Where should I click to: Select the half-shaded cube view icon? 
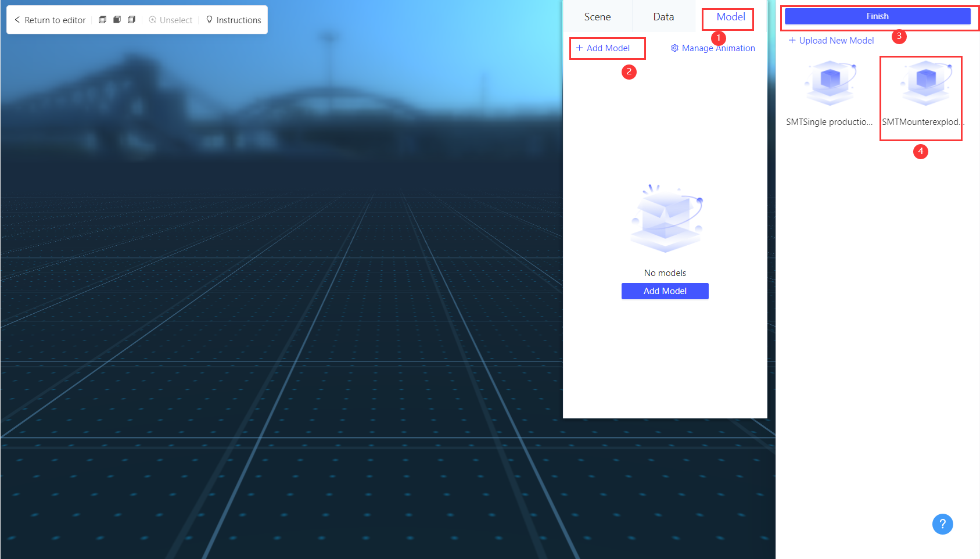click(102, 19)
